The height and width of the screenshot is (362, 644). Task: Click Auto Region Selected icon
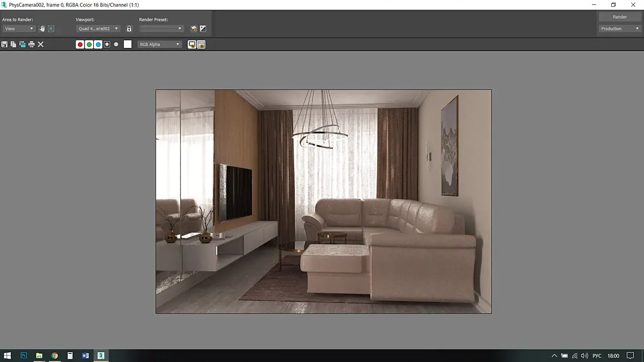(51, 29)
